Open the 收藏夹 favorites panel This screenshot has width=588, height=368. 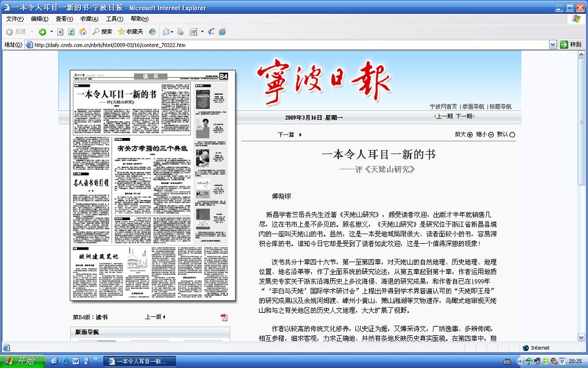[130, 32]
